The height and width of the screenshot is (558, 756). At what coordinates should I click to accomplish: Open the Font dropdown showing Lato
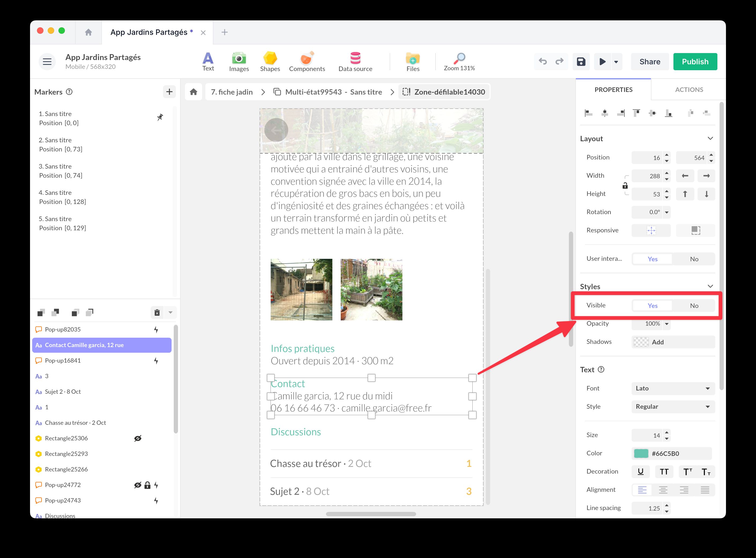point(673,388)
